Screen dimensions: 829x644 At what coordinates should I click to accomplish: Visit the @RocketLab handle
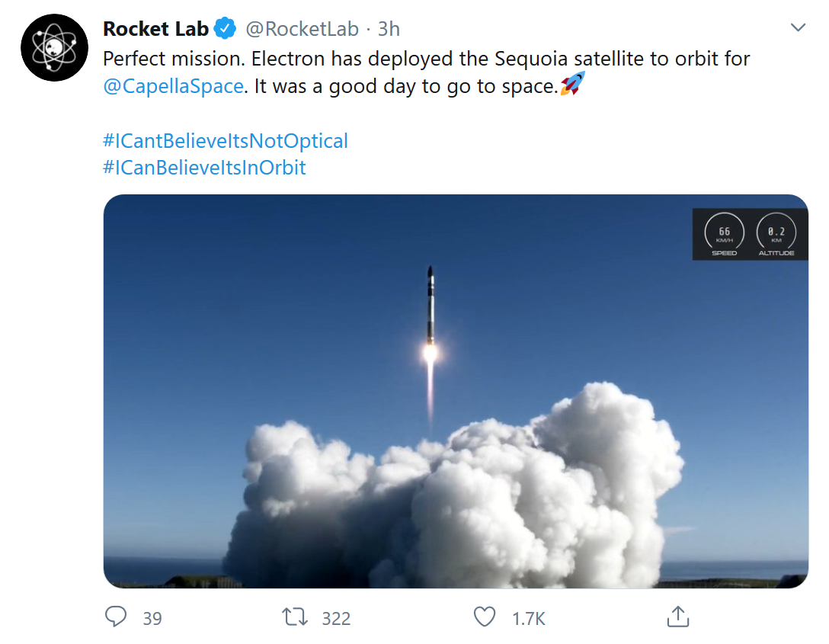point(302,29)
